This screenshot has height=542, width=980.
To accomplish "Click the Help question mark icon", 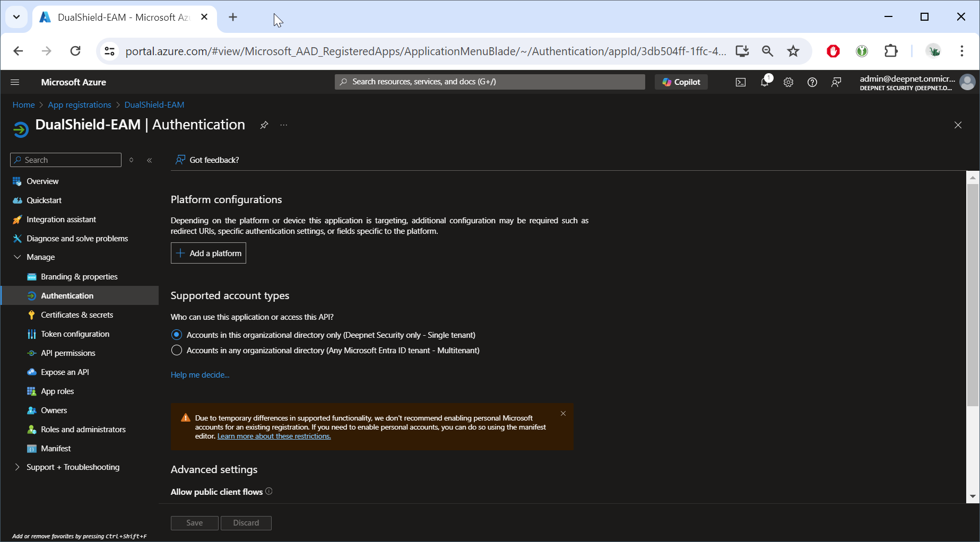I will click(x=812, y=82).
